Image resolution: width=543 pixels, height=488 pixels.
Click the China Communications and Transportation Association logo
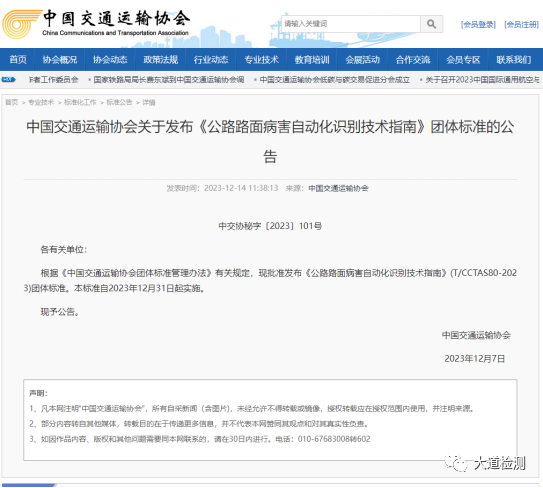pyautogui.click(x=96, y=24)
